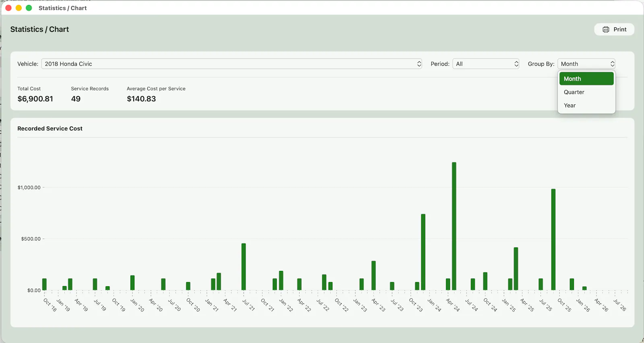The height and width of the screenshot is (343, 644).
Task: Click the Group By dropdown showing Month
Action: (x=586, y=64)
